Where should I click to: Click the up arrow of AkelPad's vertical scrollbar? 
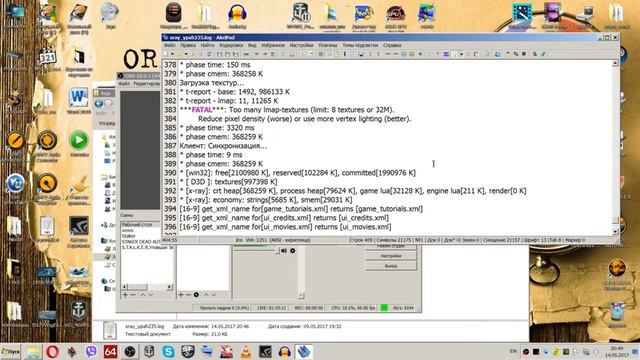point(615,63)
